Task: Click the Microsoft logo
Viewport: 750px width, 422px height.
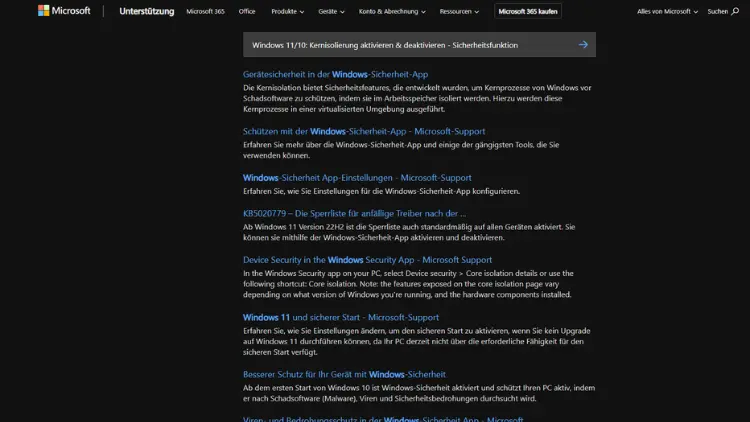Action: coord(64,11)
